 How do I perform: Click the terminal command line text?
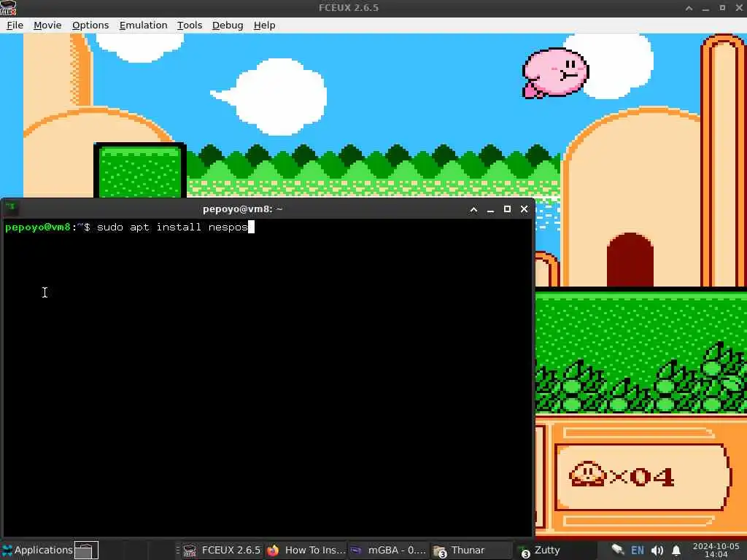pyautogui.click(x=172, y=227)
